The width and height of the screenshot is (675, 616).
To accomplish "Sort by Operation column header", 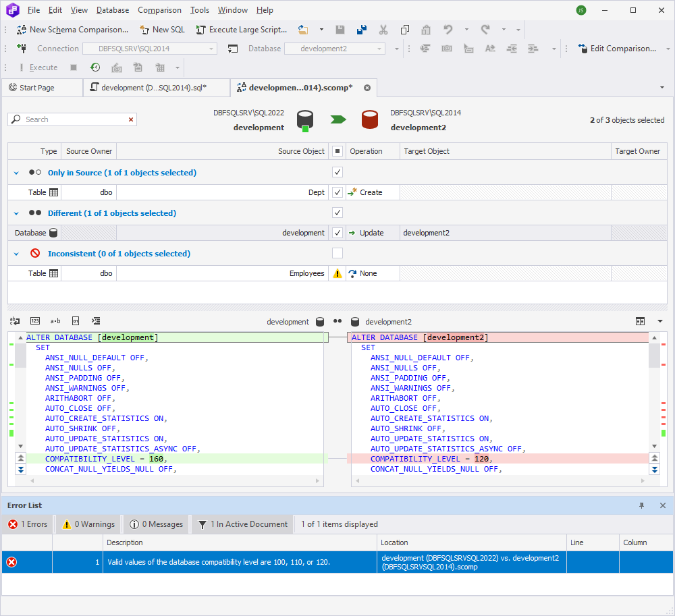I will click(373, 151).
